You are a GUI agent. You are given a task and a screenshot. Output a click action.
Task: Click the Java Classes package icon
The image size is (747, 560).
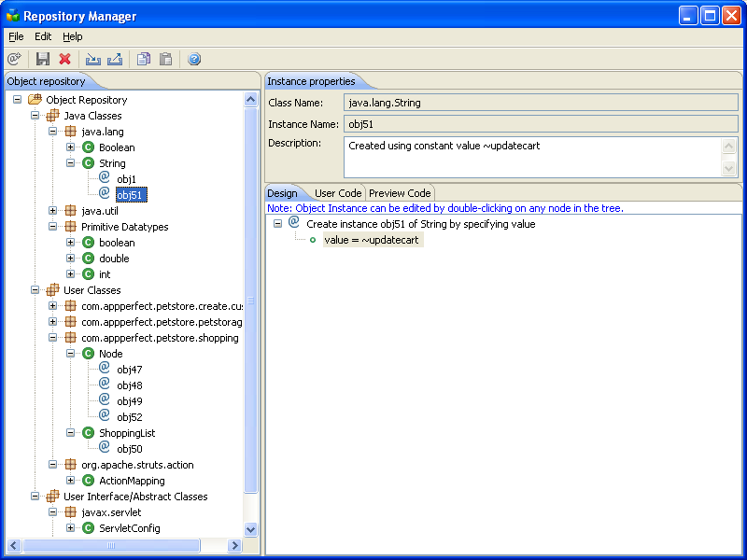[52, 115]
